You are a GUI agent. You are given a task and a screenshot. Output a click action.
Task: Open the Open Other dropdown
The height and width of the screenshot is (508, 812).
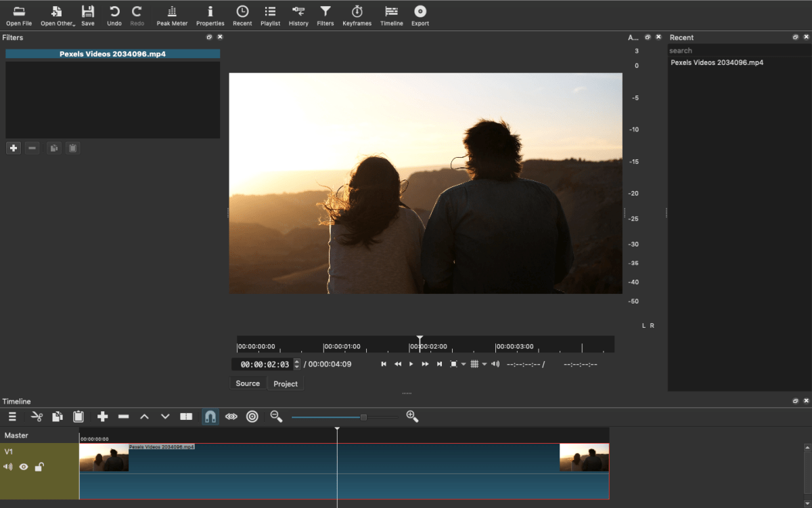point(57,15)
